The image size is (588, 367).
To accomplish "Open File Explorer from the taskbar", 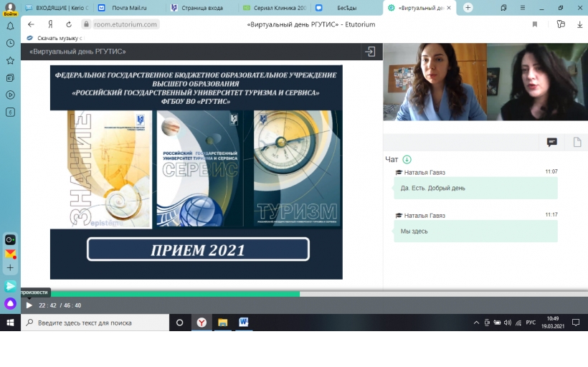I will [x=223, y=323].
